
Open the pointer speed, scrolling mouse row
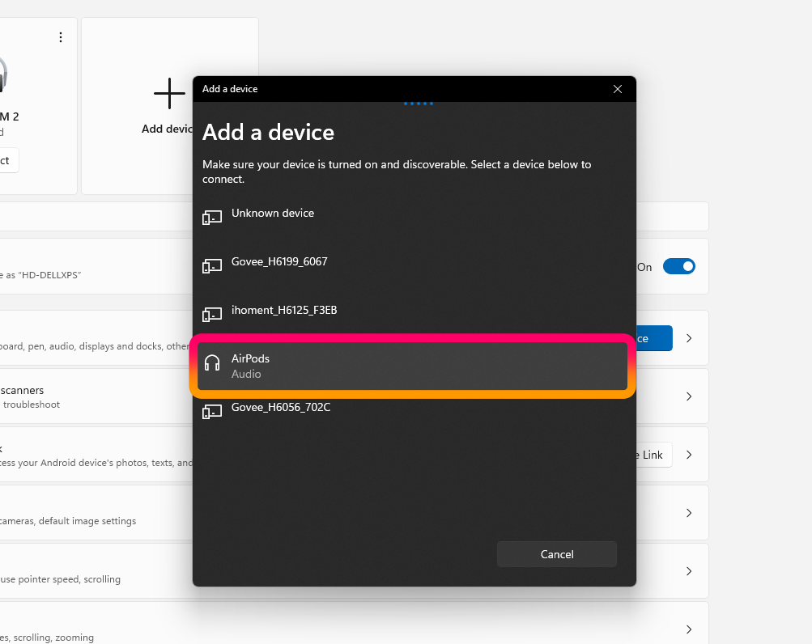pyautogui.click(x=355, y=571)
